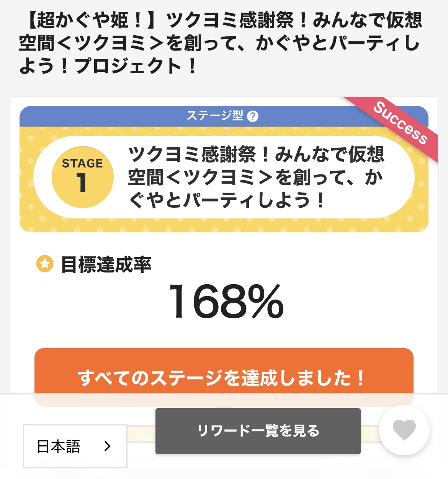Click the 目標達成率 label
Screen dimensions: 448x479
pos(106,264)
